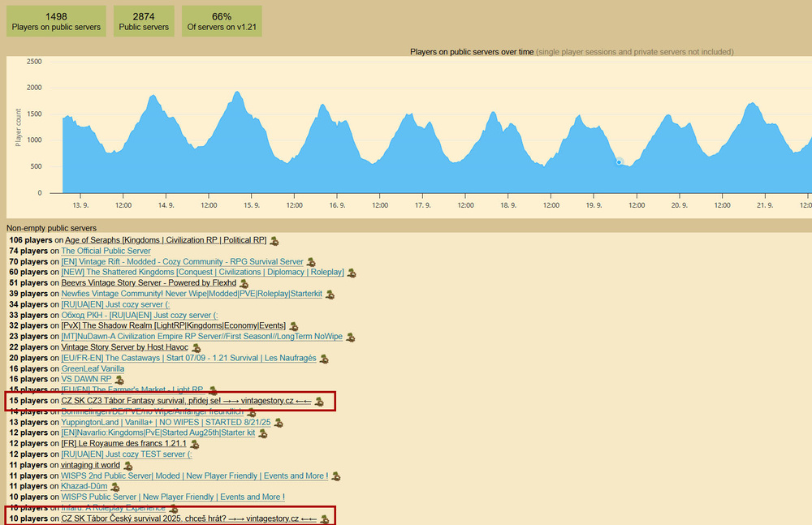Click the highlighted data point on the player chart
This screenshot has width=812, height=525.
619,161
